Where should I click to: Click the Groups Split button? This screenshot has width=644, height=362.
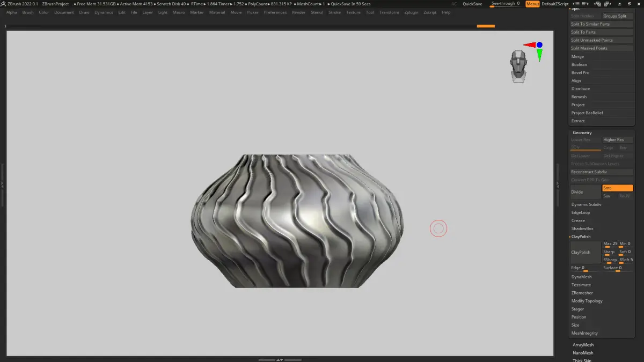(x=618, y=16)
